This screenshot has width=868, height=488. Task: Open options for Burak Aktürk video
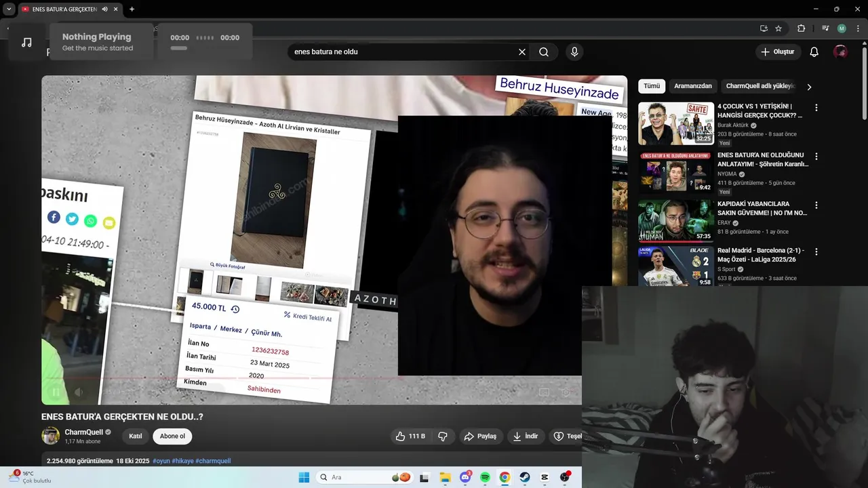(x=816, y=108)
